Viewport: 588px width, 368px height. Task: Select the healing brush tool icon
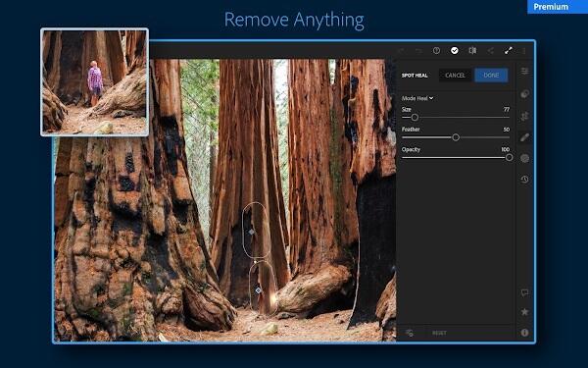coord(524,137)
